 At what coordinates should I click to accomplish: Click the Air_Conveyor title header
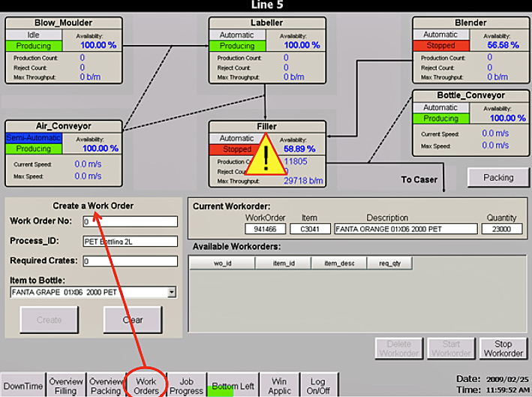pos(64,126)
